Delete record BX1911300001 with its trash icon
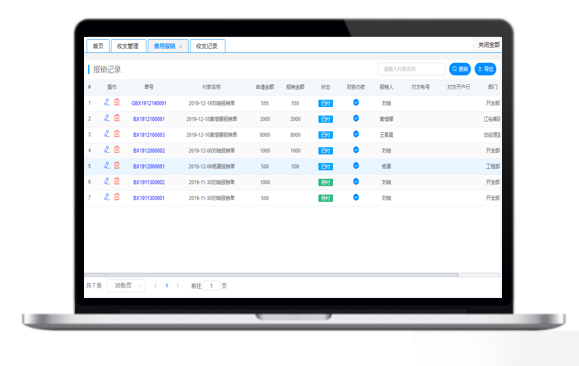The height and width of the screenshot is (366, 579). 117,197
